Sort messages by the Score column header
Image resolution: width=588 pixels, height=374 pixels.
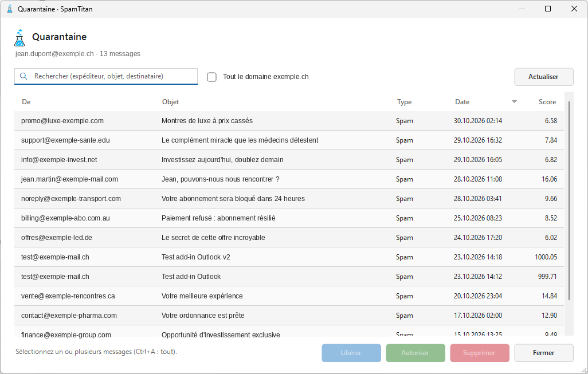547,102
